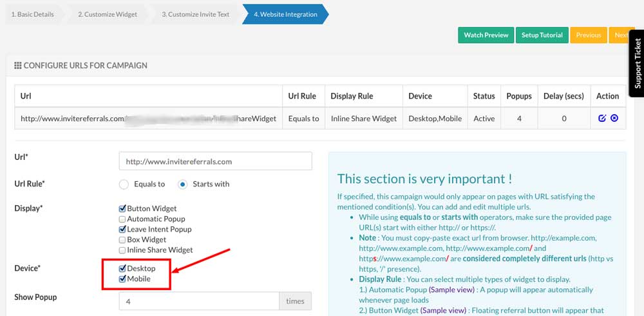Uncheck the Desktop device checkbox
The image size is (644, 316).
point(122,269)
